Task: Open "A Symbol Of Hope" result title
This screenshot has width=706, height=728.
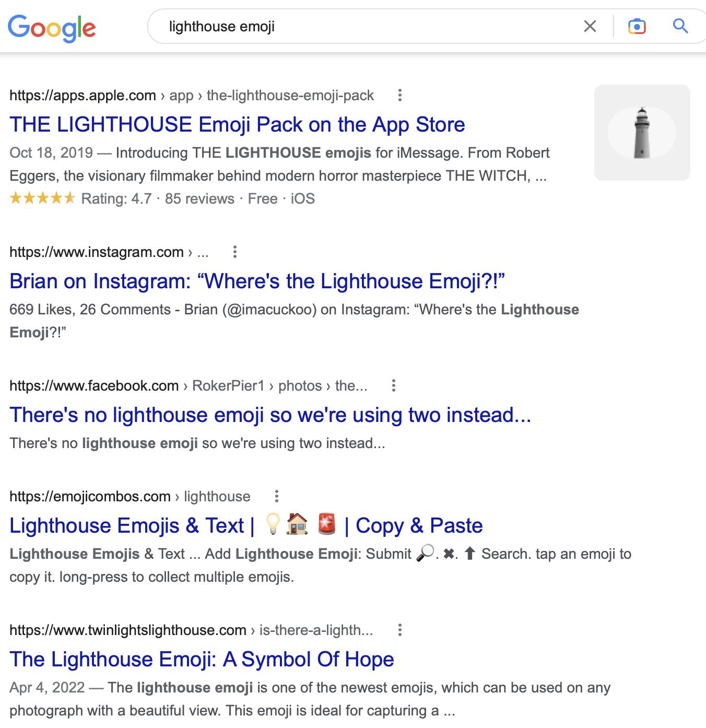Action: [x=202, y=660]
